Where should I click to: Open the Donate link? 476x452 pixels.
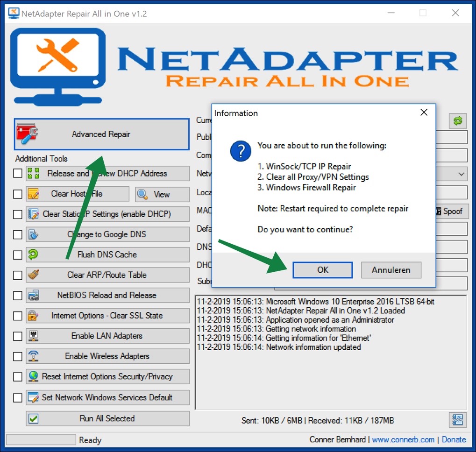click(454, 439)
